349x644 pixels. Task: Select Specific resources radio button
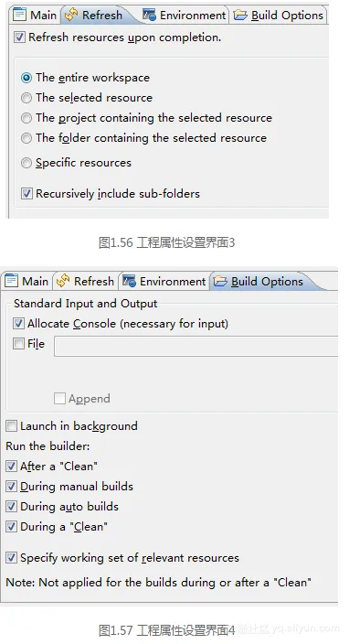26,163
